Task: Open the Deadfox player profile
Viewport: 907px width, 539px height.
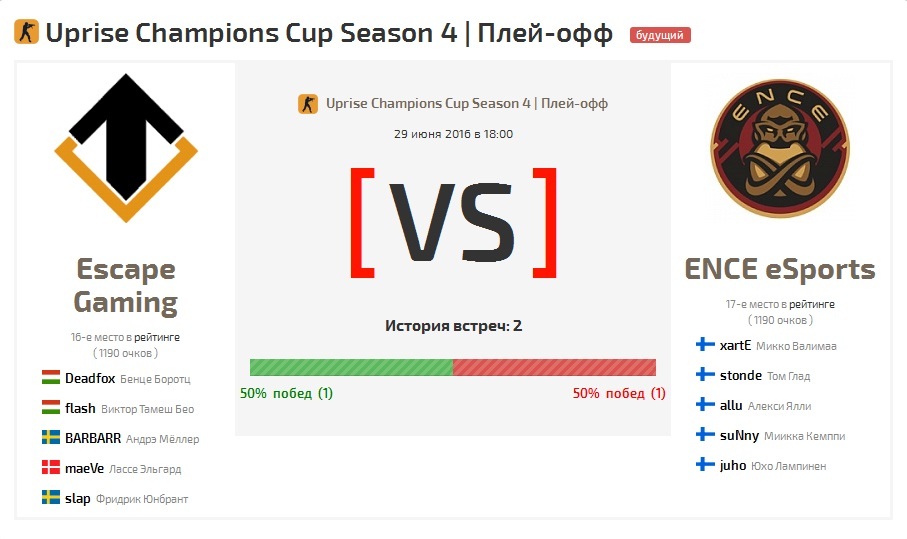Action: point(90,379)
